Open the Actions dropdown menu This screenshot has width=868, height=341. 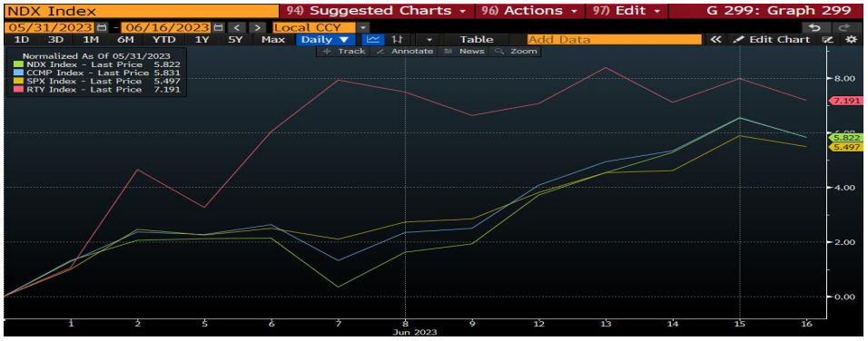click(x=529, y=11)
